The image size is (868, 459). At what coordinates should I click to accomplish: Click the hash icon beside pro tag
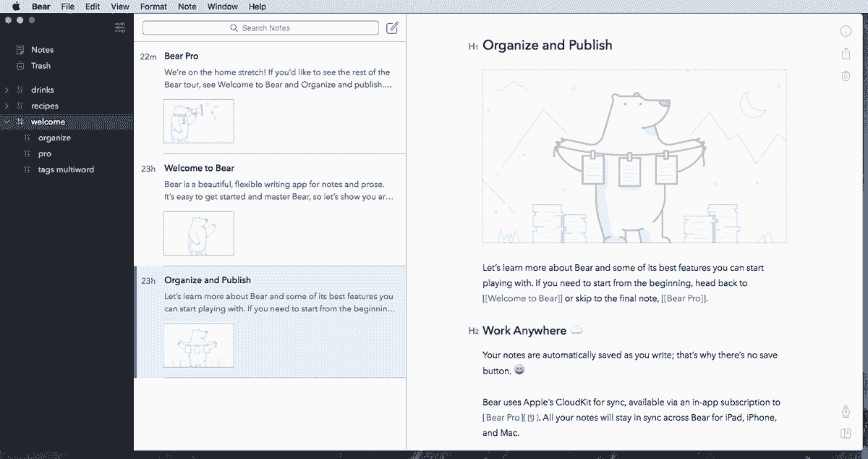pyautogui.click(x=27, y=153)
